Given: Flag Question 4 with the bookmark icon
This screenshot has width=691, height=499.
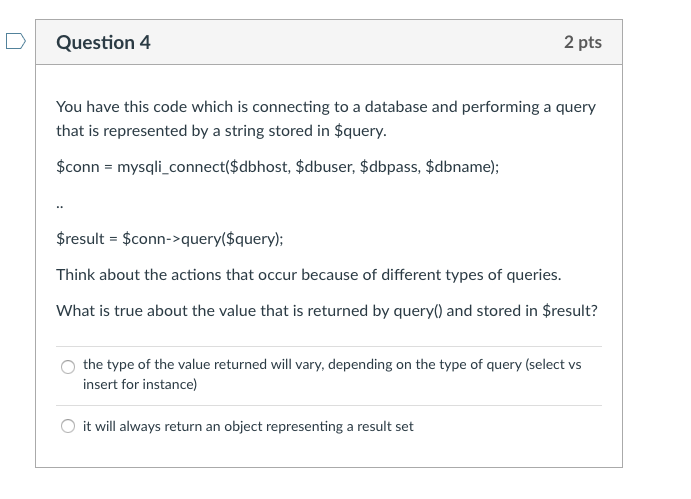Looking at the screenshot, I should click(x=16, y=41).
